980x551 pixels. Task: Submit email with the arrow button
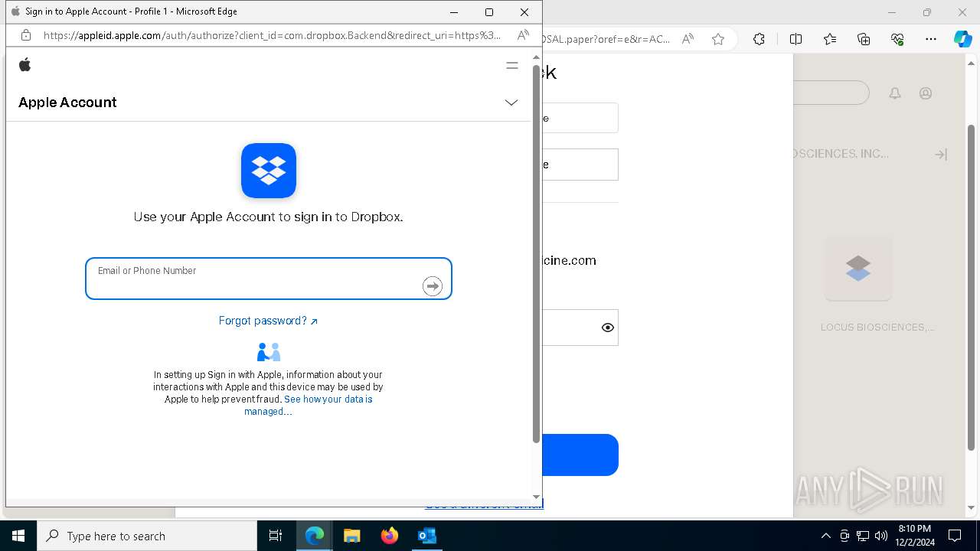(433, 286)
